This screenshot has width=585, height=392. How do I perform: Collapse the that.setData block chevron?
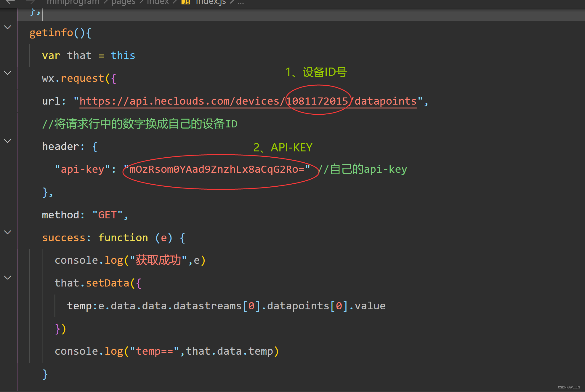tap(8, 278)
